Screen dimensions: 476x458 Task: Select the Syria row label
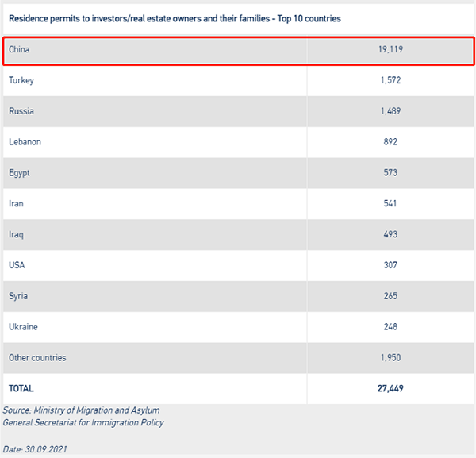[x=18, y=296]
